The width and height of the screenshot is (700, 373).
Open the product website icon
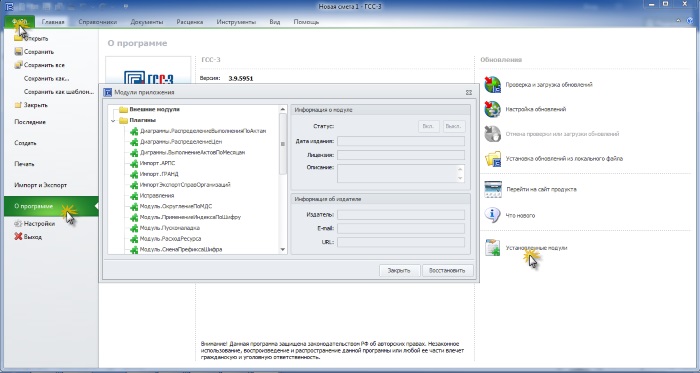pyautogui.click(x=493, y=189)
